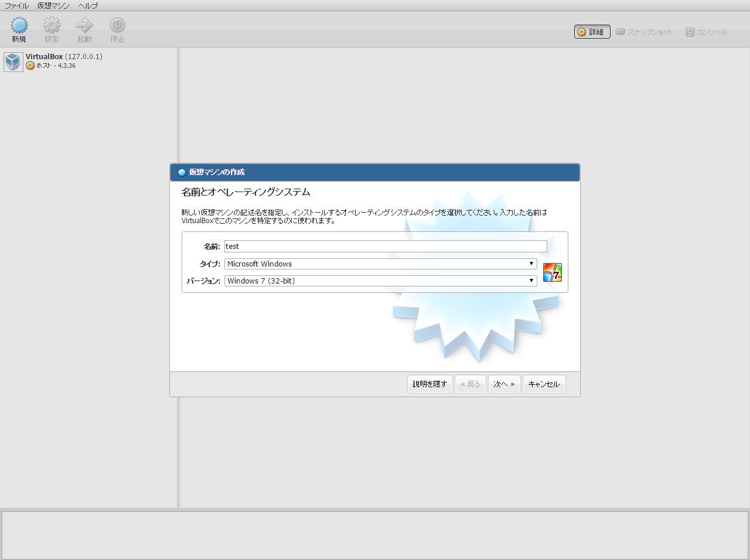Expand the VirtualBox (127.0.0.1) host entry
750x560 pixels.
(x=62, y=57)
